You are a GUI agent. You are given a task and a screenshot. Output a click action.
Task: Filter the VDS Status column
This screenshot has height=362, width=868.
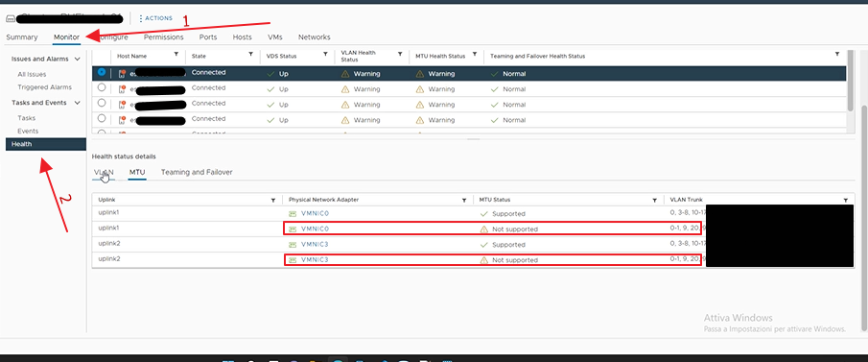[326, 55]
